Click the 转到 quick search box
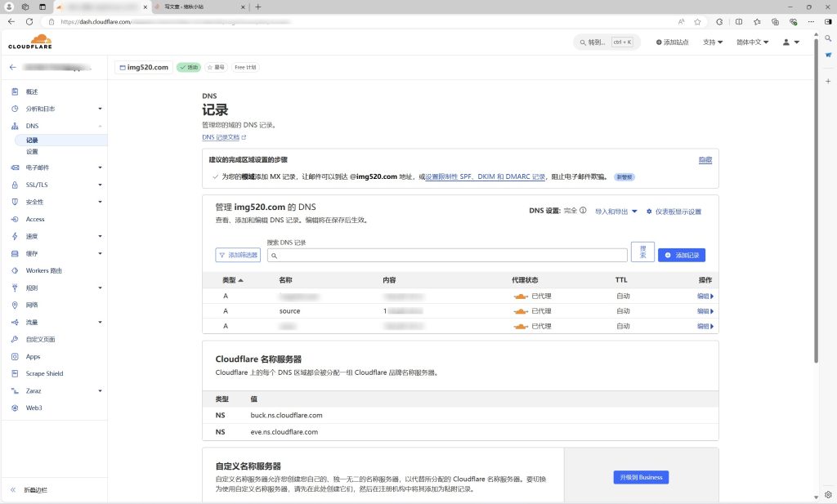Image resolution: width=837 pixels, height=504 pixels. click(x=606, y=42)
